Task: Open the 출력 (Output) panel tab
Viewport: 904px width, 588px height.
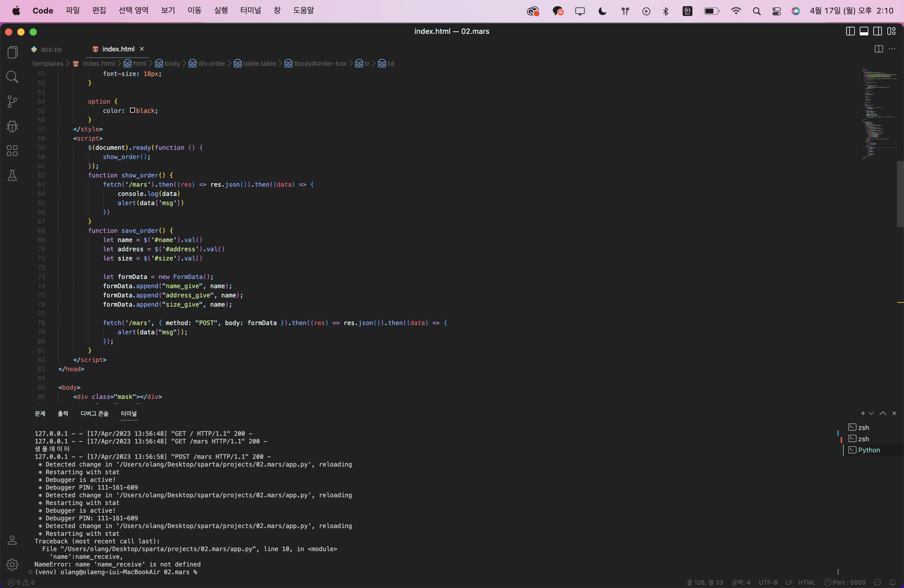Action: click(63, 413)
